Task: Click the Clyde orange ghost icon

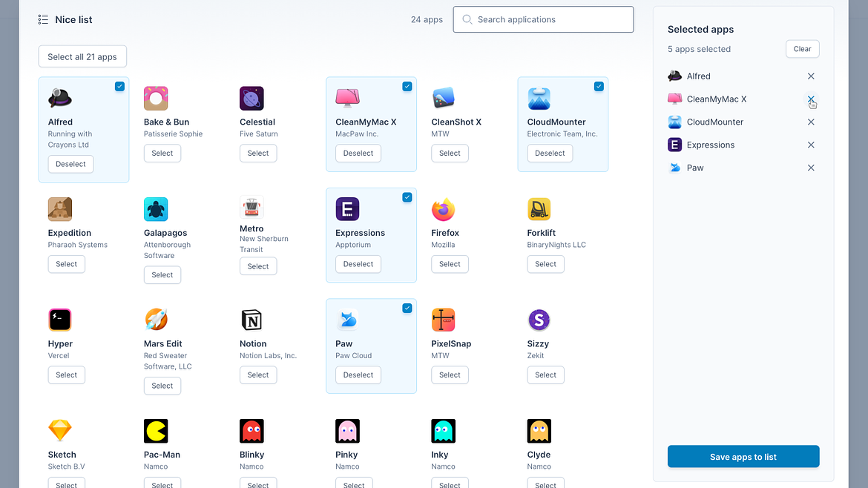Action: click(539, 430)
